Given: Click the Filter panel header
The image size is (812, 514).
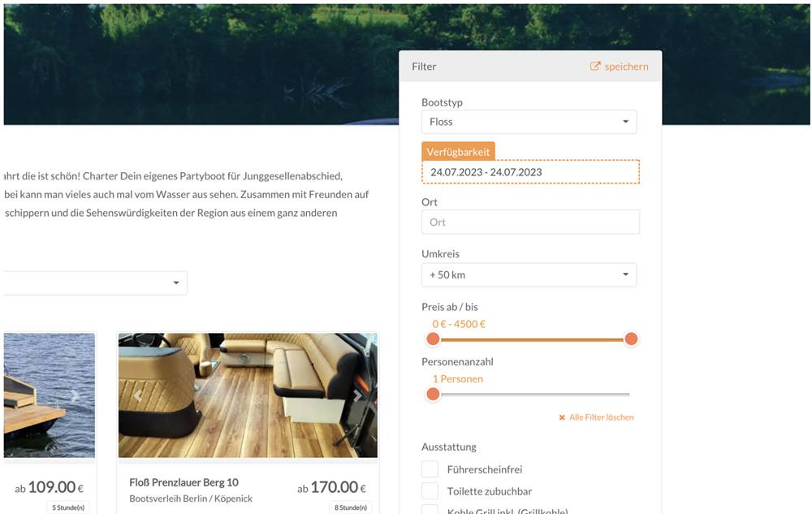Looking at the screenshot, I should point(487,67).
